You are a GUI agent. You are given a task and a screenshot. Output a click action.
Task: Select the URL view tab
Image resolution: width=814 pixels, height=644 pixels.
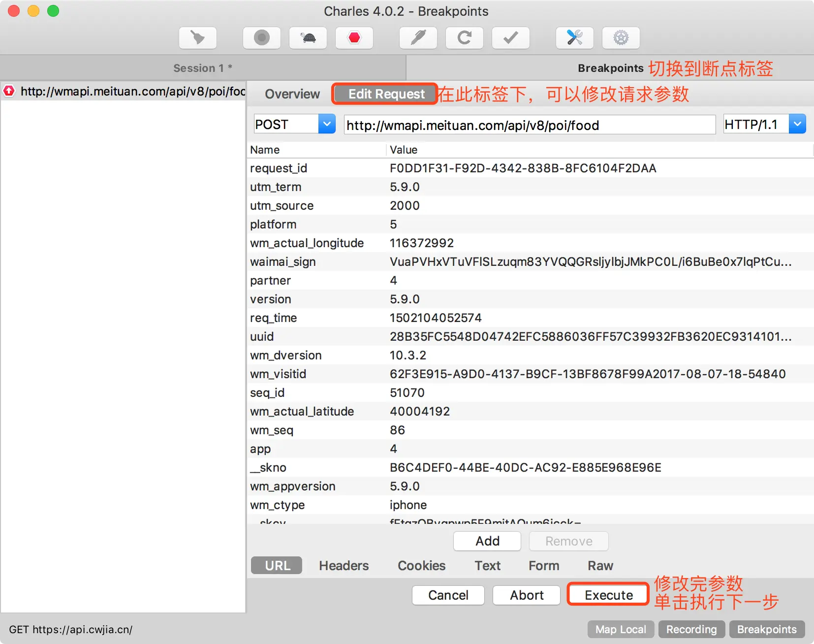click(278, 566)
